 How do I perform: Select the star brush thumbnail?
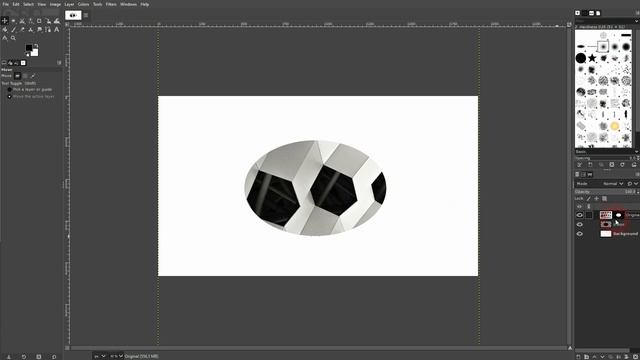(592, 58)
